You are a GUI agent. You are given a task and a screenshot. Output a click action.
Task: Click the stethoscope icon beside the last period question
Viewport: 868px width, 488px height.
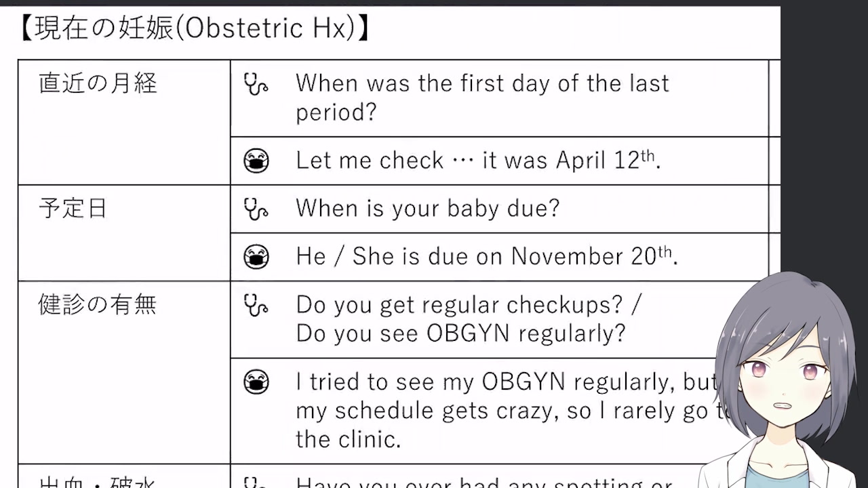256,84
